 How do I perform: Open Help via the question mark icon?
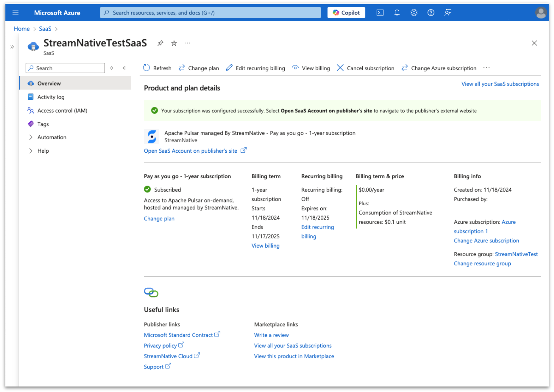coord(431,12)
